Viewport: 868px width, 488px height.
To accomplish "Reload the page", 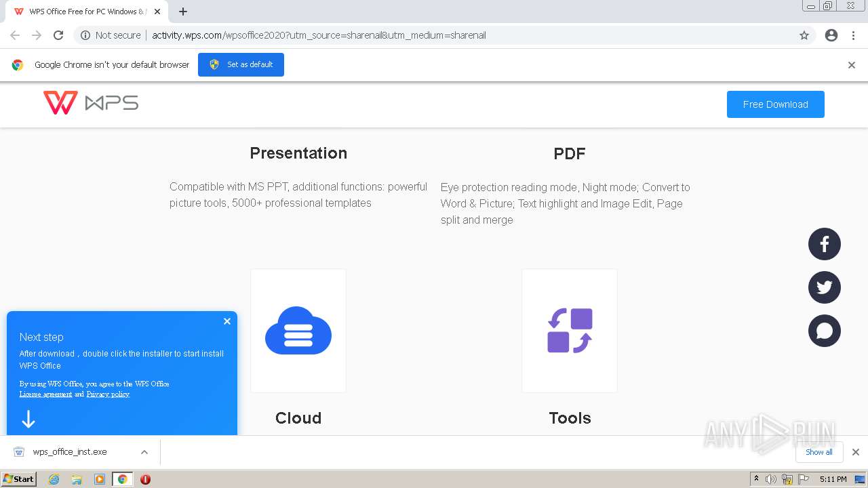I will click(58, 35).
